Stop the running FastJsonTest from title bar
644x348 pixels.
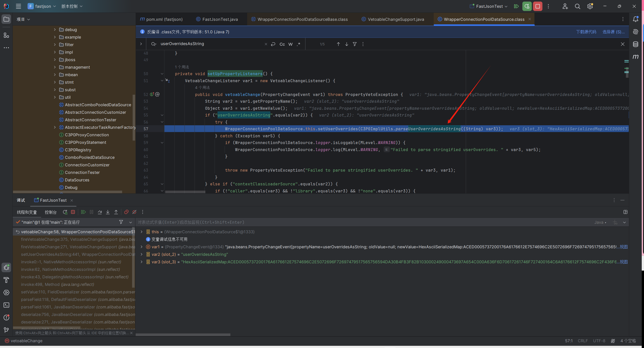click(538, 6)
